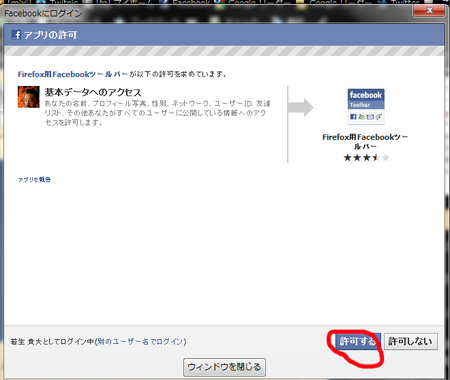Click the star rating under the app name
Viewport: 450px width, 380px height.
[x=366, y=157]
